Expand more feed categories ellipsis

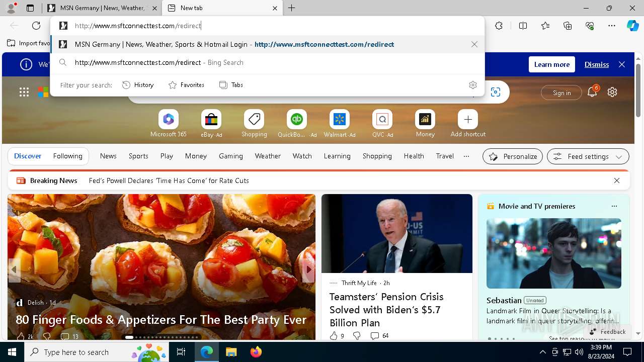(x=466, y=156)
